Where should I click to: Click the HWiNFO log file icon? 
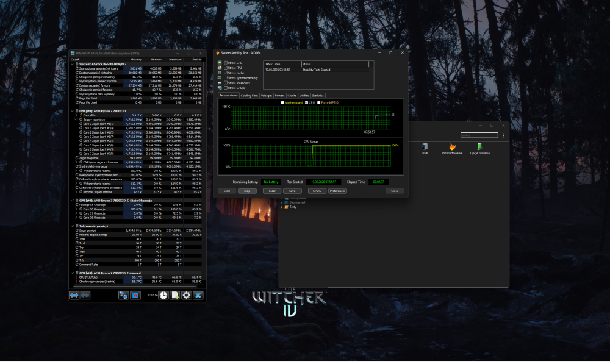(x=175, y=296)
